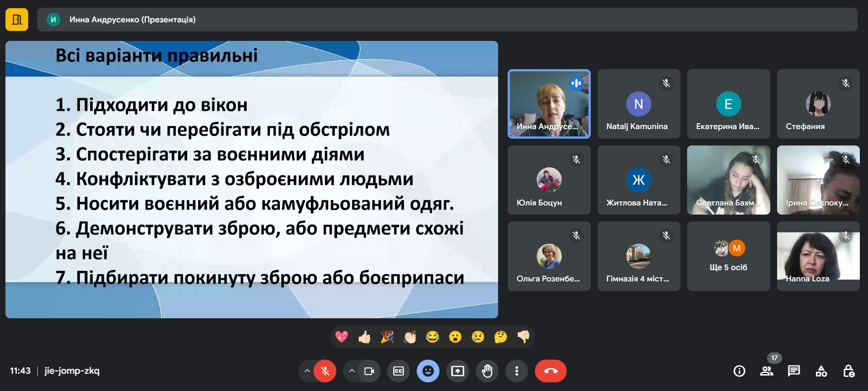Toggle the emoji reactions bar button
Image resolution: width=868 pixels, height=391 pixels.
tap(428, 371)
